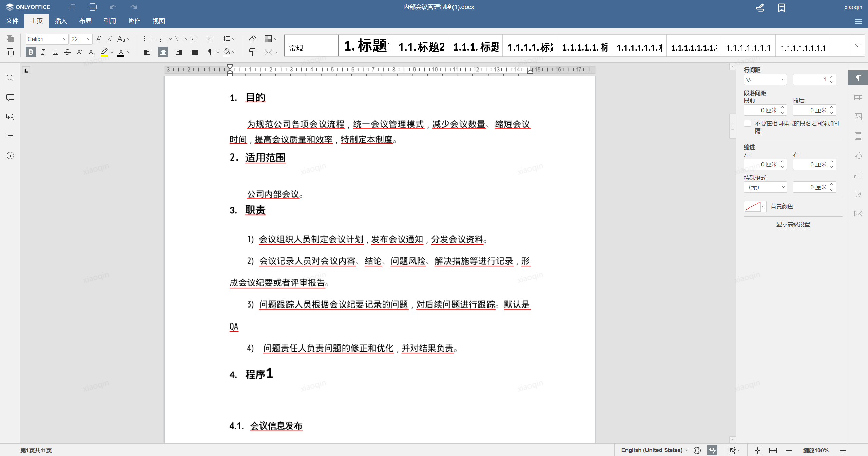This screenshot has width=868, height=456.
Task: Switch to the 布局 tab
Action: coord(85,21)
